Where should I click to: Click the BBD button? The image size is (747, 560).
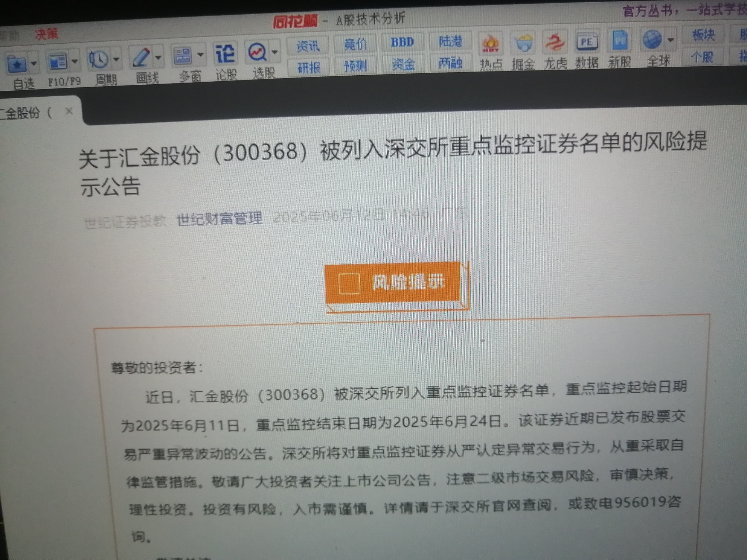point(402,42)
